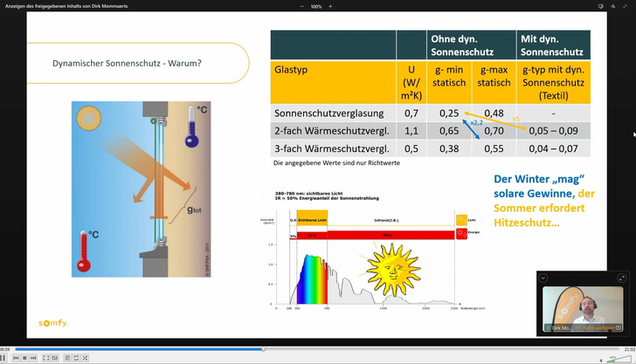Toggle random shuffle playback
The height and width of the screenshot is (364, 636).
(x=85, y=358)
